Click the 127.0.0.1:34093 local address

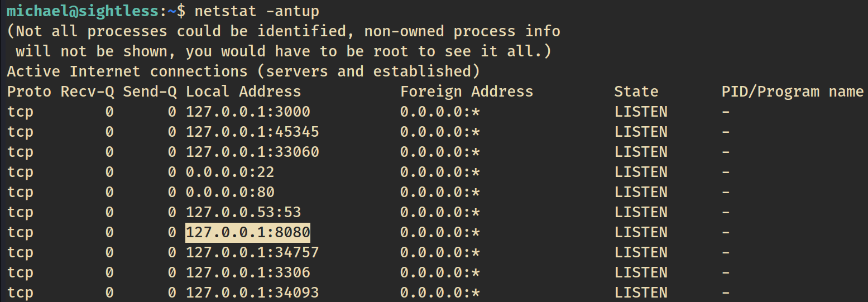tap(252, 293)
